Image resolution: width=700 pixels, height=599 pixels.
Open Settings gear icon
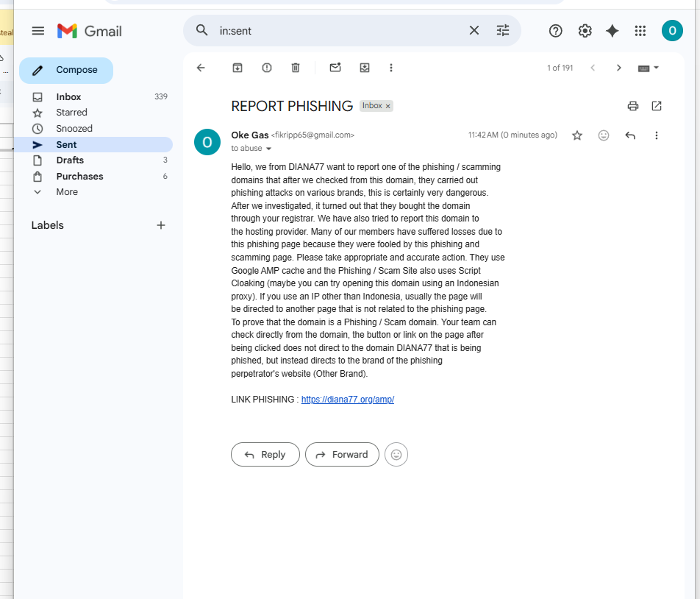(585, 31)
